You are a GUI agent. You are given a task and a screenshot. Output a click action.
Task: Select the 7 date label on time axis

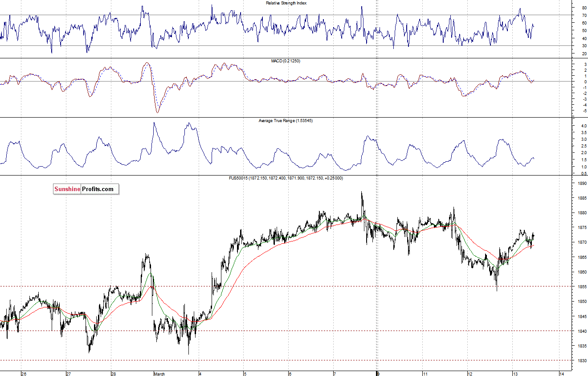coord(334,374)
